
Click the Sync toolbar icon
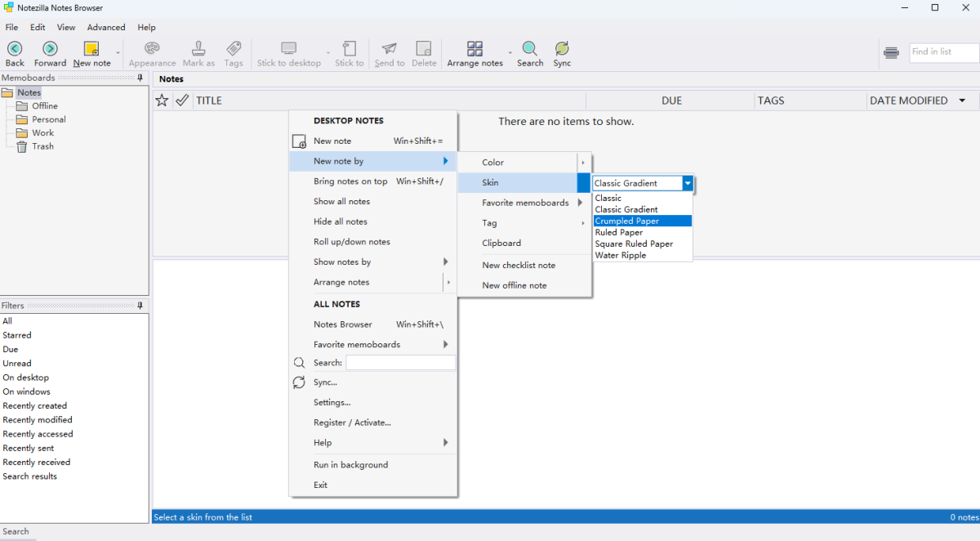coord(562,49)
